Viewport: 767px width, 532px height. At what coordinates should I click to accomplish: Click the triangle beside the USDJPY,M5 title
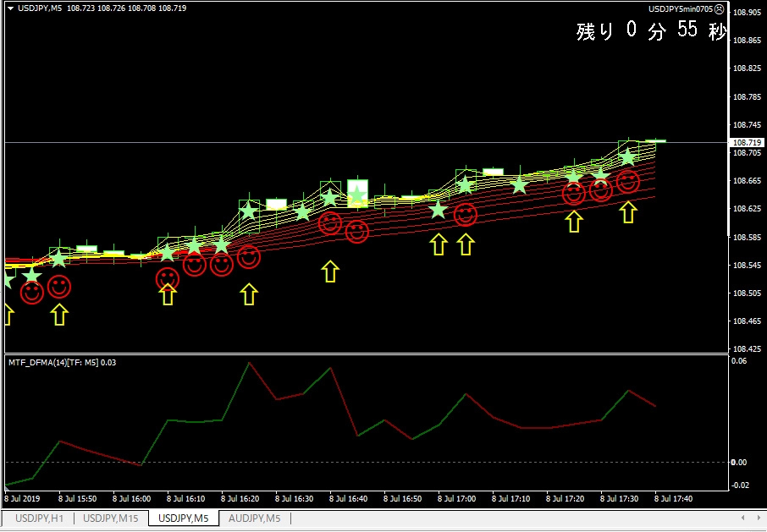pos(10,8)
